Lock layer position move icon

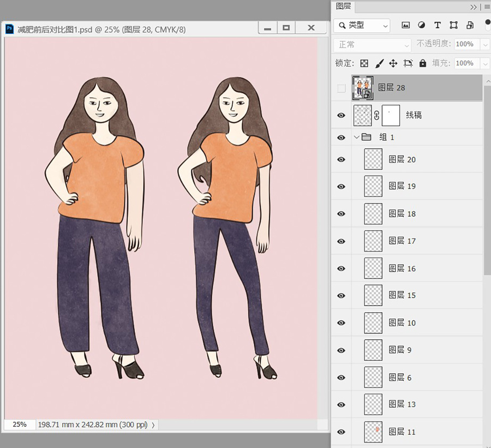(393, 63)
